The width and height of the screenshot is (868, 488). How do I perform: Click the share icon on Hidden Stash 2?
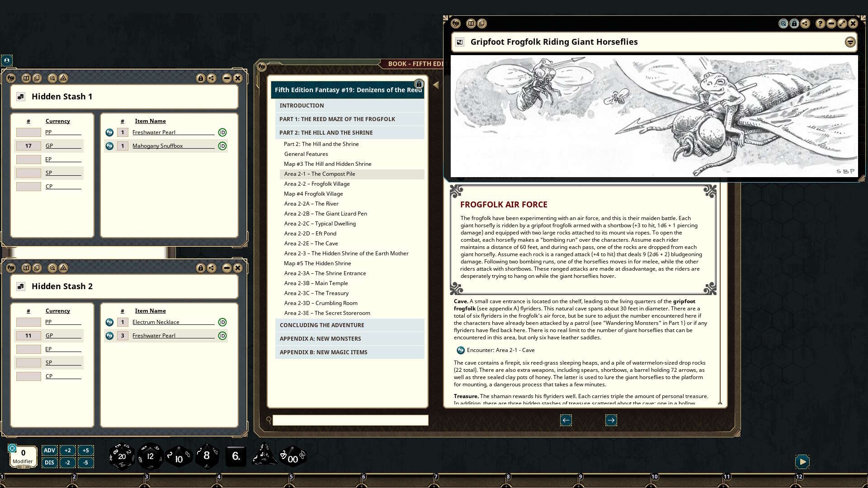point(211,267)
